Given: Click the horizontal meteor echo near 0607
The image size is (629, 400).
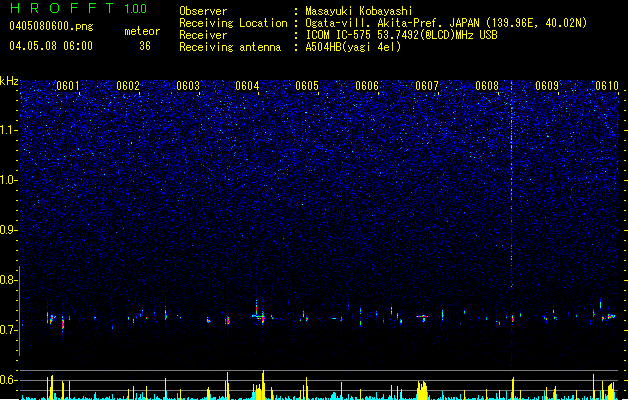Looking at the screenshot, I should pyautogui.click(x=422, y=317).
